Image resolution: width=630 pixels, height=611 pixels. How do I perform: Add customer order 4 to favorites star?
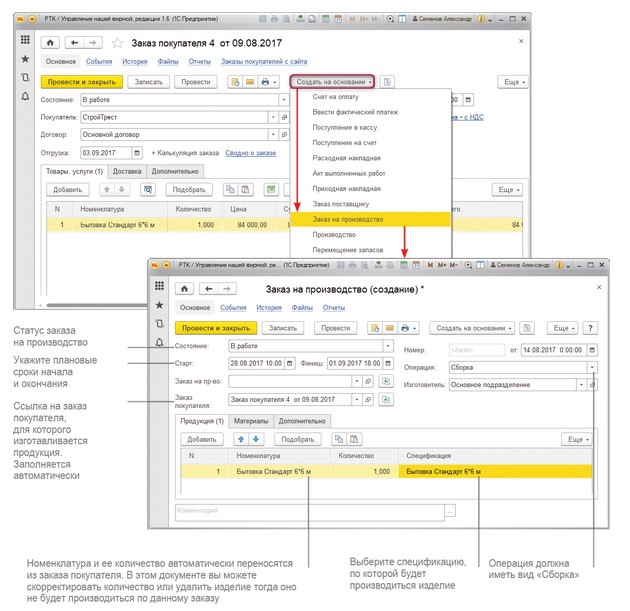[x=117, y=43]
